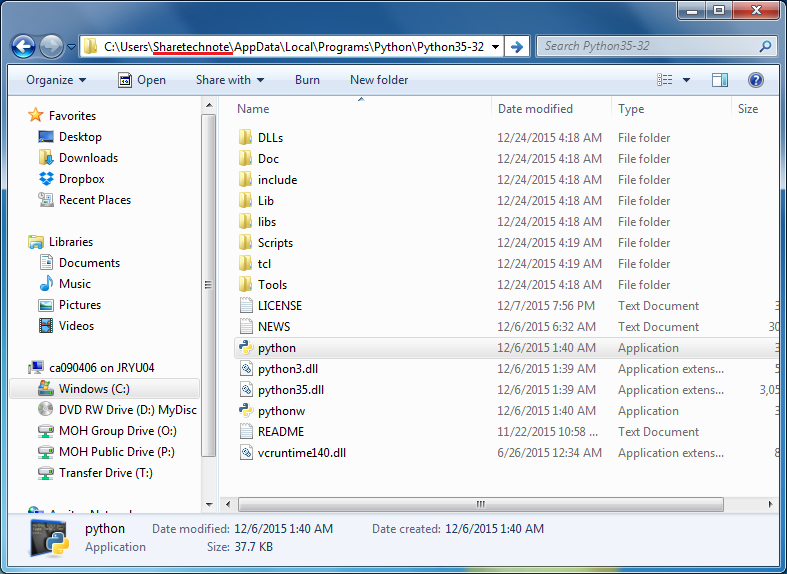
Task: Open Recent Places
Action: (x=84, y=200)
